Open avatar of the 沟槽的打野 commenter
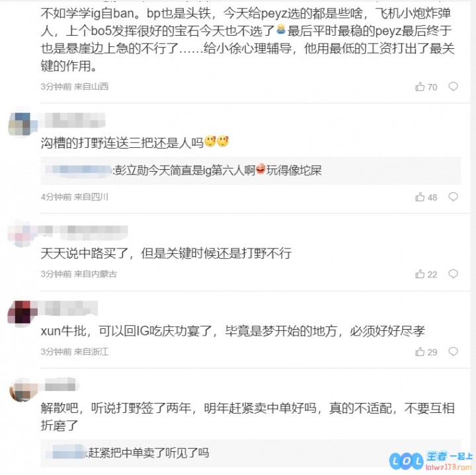The height and width of the screenshot is (475, 476). click(x=22, y=124)
